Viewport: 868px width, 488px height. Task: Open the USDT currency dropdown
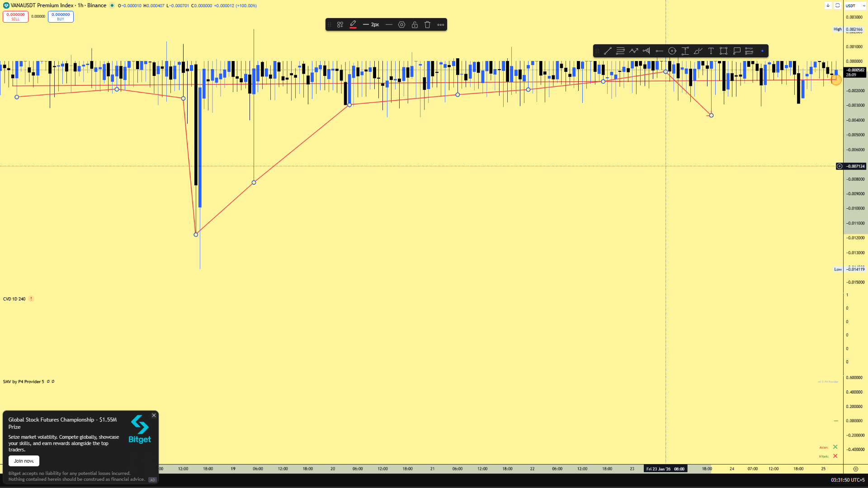coord(855,6)
